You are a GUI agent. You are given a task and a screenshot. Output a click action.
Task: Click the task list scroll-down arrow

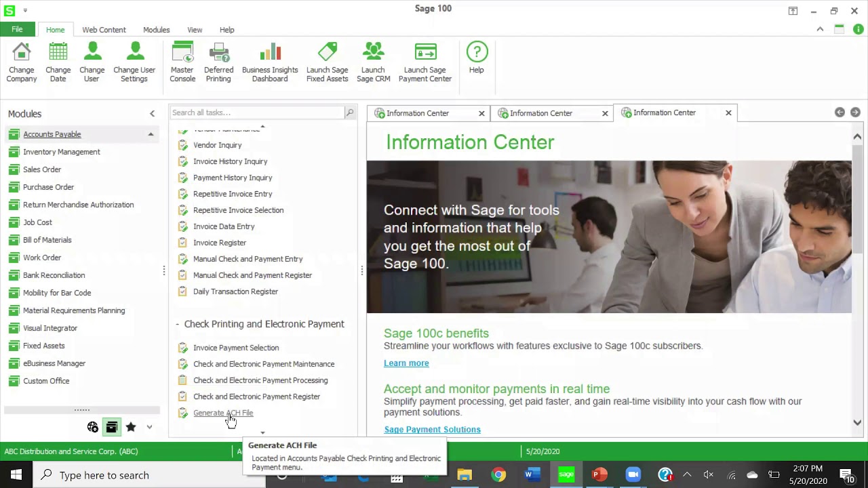pyautogui.click(x=262, y=432)
